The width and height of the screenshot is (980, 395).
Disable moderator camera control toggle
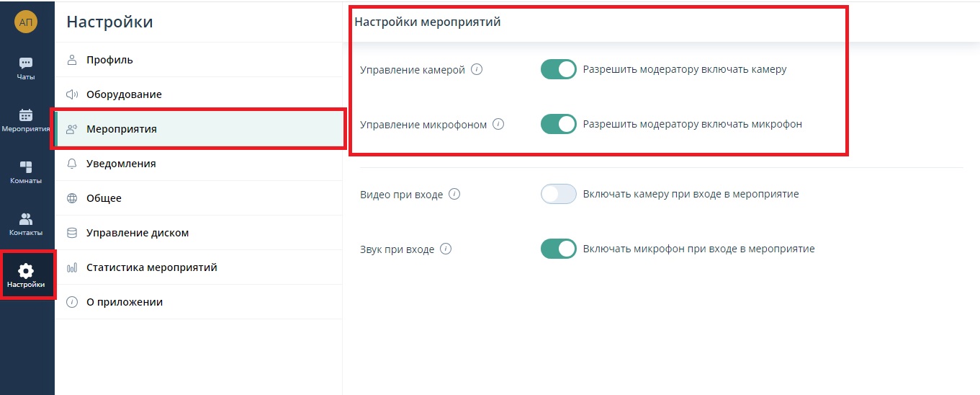pyautogui.click(x=559, y=69)
